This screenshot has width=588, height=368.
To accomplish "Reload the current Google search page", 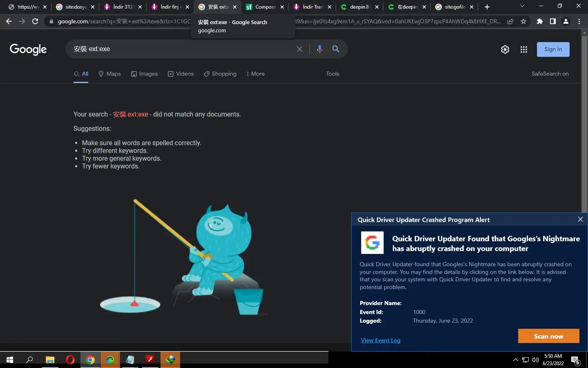I will tap(35, 21).
